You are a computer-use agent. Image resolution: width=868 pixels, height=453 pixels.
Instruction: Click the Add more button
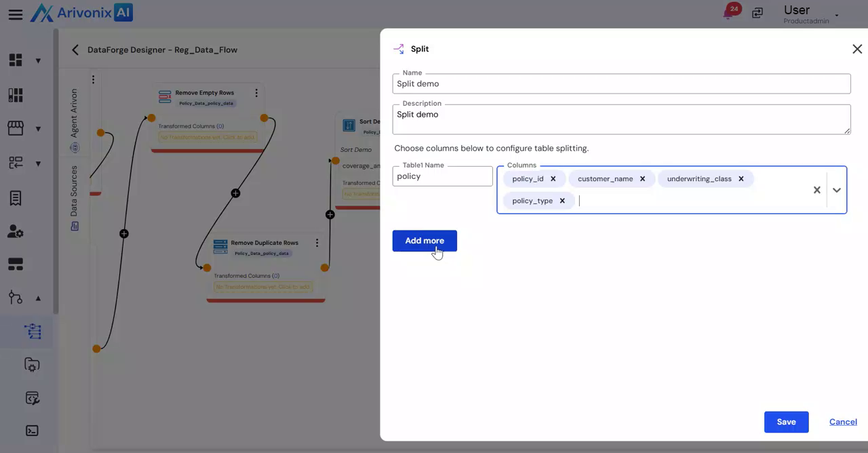pos(425,241)
